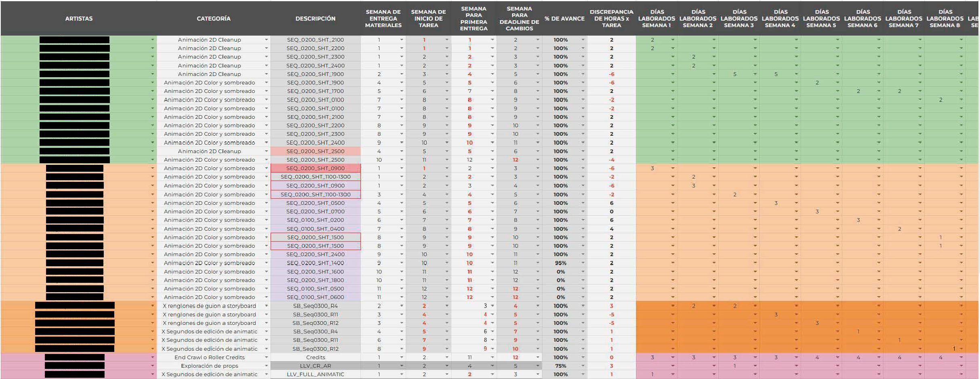Screen dimensions: 980x379
Task: Open category dropdown in the SEQ_0200_SHT_0700 row
Action: pyautogui.click(x=267, y=212)
